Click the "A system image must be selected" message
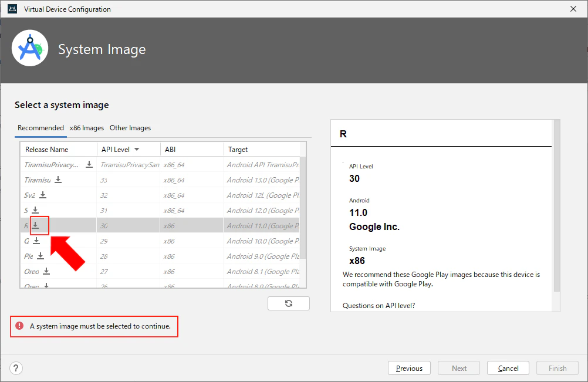 [x=100, y=326]
